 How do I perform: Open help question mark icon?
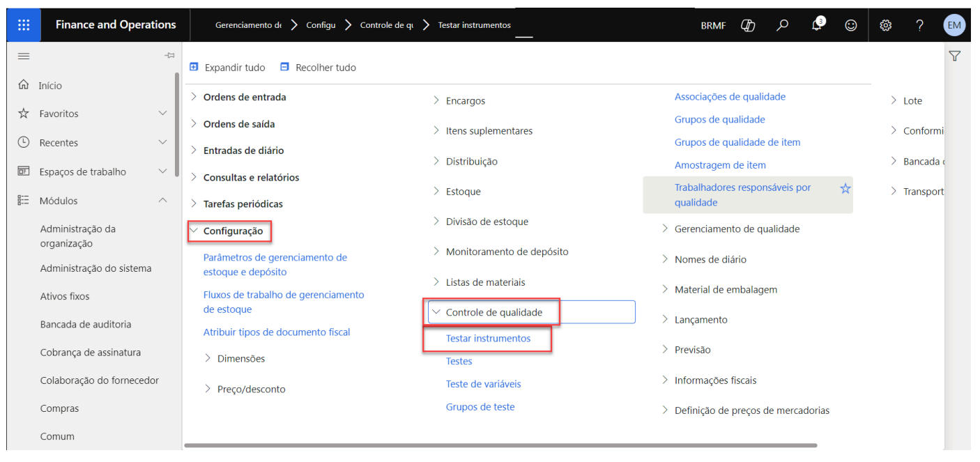coord(919,25)
